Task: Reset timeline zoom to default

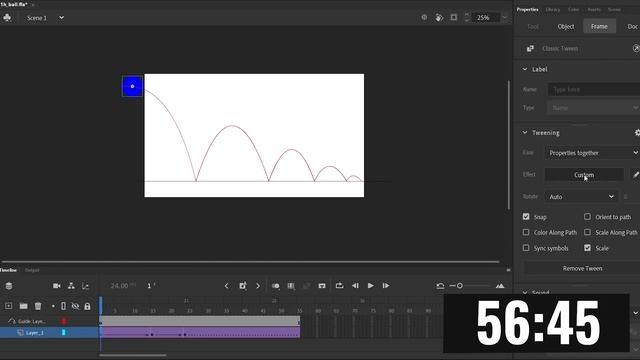Action: (440, 286)
